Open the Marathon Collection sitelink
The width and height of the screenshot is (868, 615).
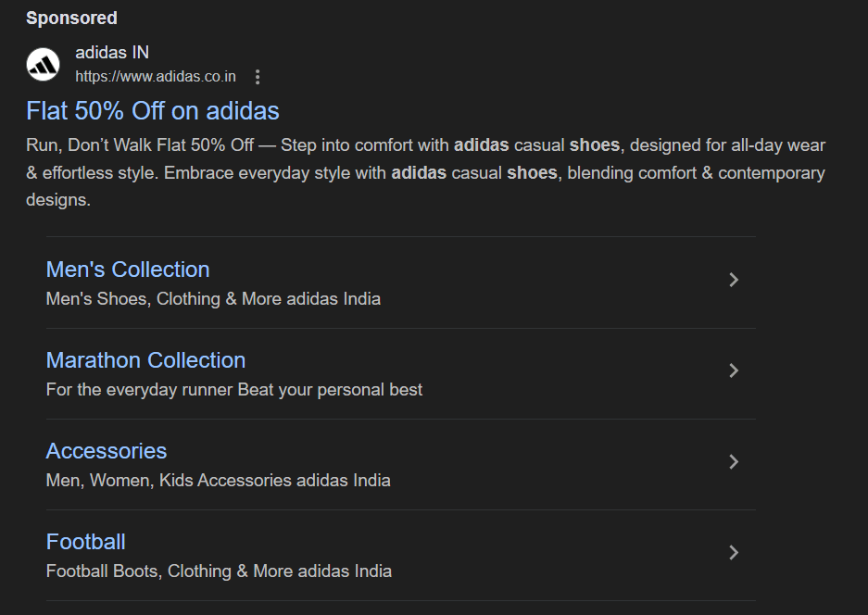pyautogui.click(x=145, y=360)
